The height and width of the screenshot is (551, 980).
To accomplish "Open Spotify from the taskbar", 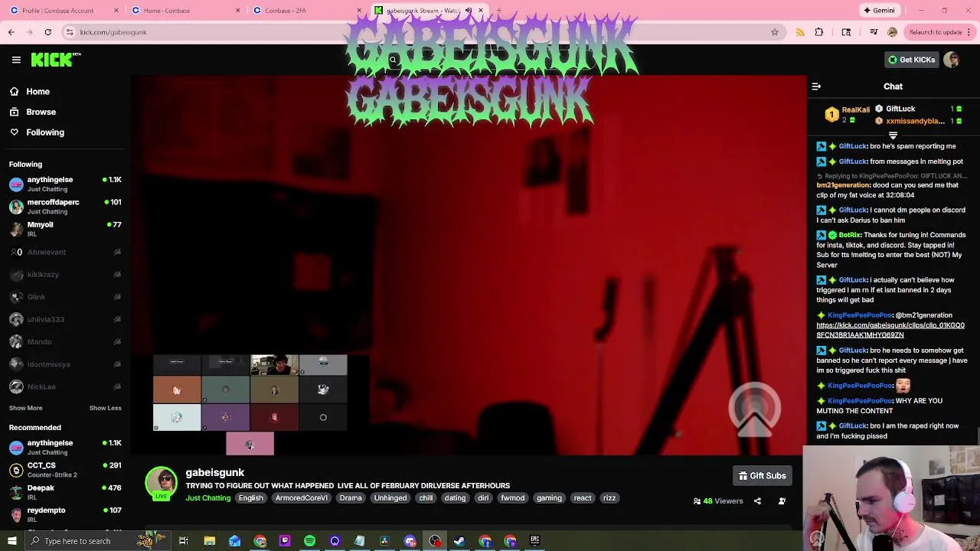I will [309, 541].
